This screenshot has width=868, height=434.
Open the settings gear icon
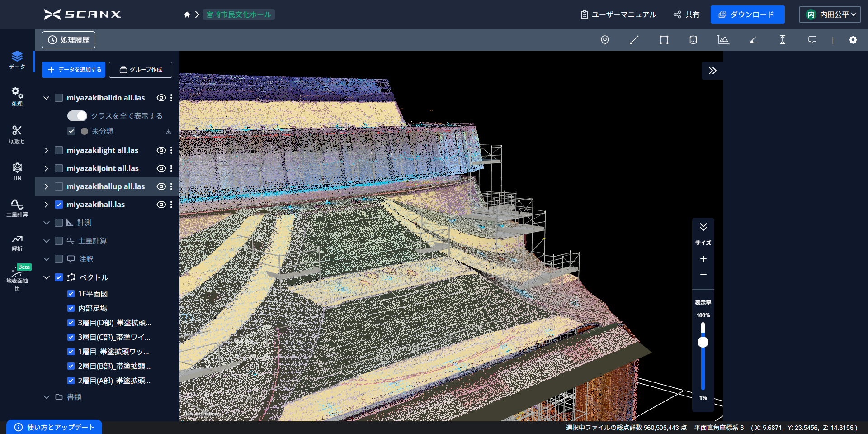[x=853, y=40]
